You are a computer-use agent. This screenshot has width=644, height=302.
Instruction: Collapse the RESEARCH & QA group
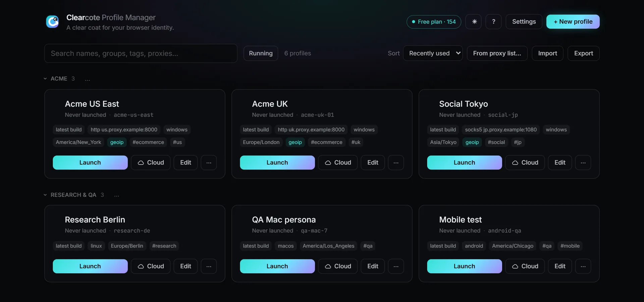[x=45, y=195]
